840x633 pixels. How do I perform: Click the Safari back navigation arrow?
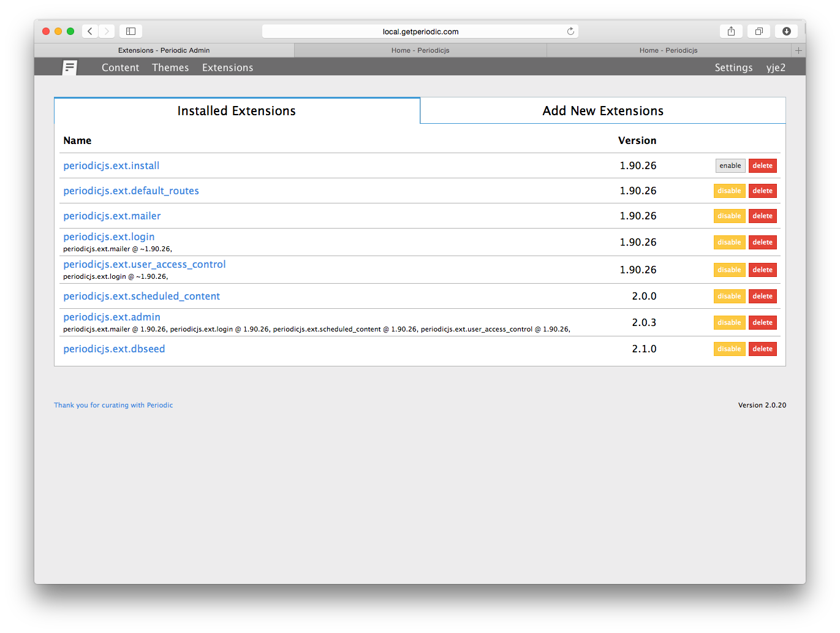pyautogui.click(x=90, y=31)
